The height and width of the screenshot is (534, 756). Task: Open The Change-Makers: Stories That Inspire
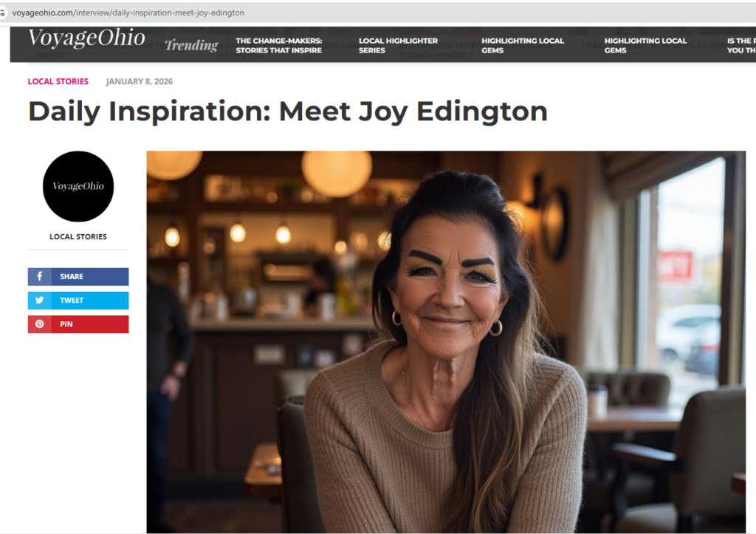pos(278,45)
